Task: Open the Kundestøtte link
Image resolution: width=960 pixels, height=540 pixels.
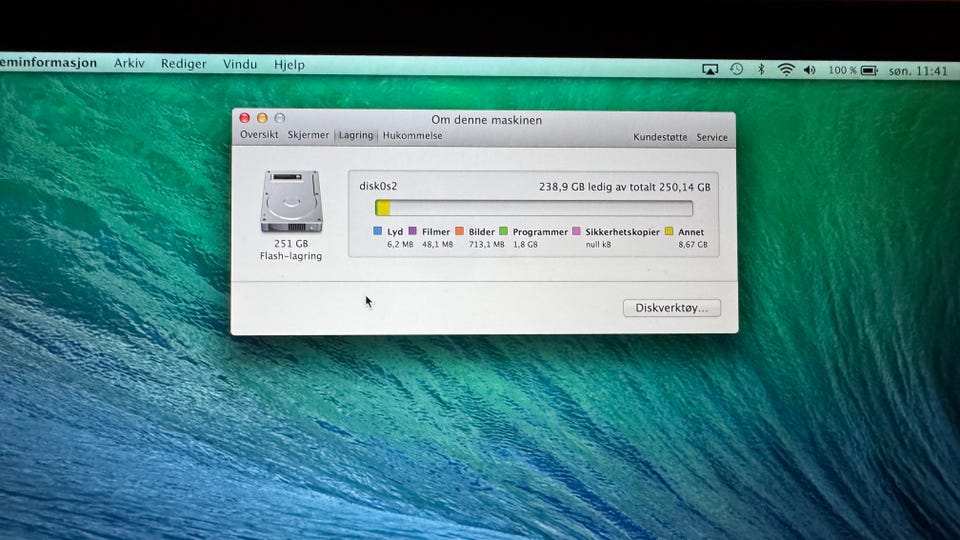Action: click(660, 137)
